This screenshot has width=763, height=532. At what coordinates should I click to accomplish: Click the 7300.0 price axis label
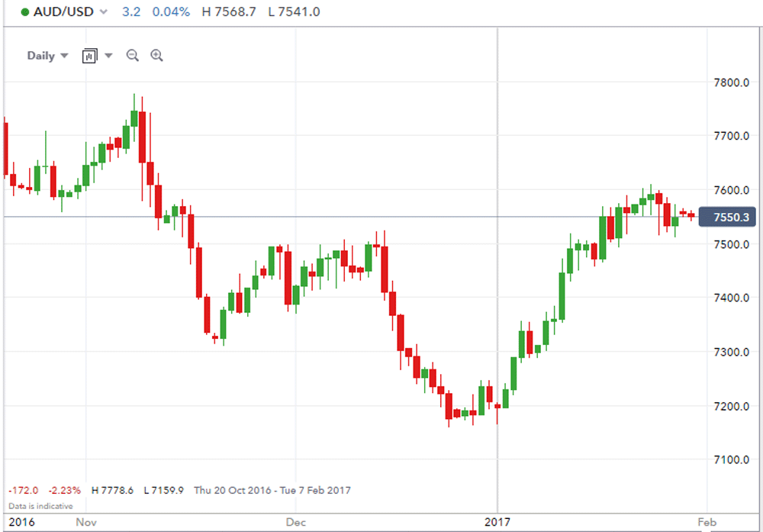click(732, 352)
